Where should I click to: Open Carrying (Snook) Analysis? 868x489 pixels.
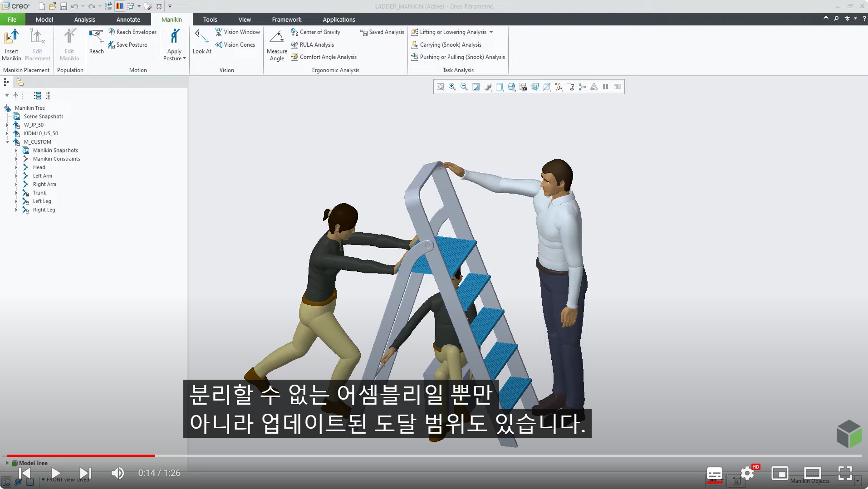[446, 44]
